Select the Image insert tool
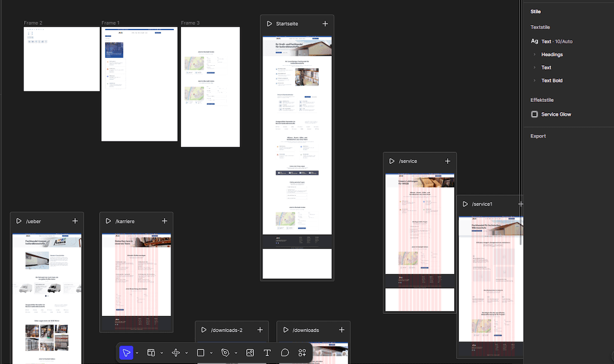The width and height of the screenshot is (614, 364). point(250,352)
